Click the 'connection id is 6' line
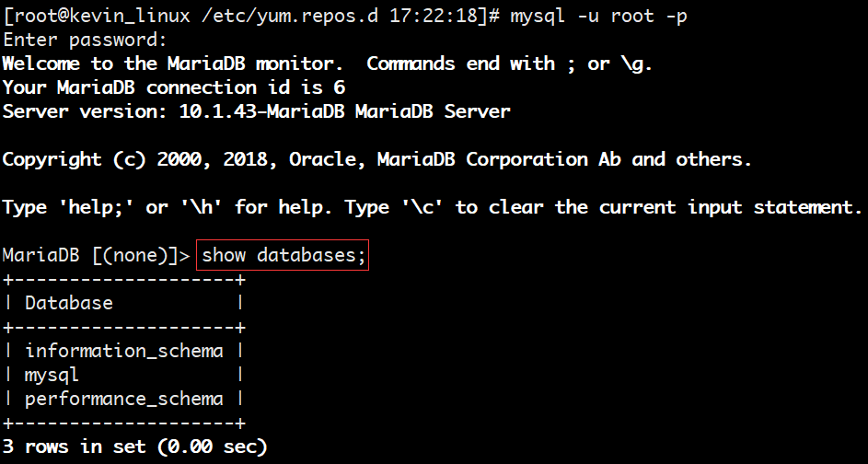This screenshot has height=464, width=868. tap(174, 87)
